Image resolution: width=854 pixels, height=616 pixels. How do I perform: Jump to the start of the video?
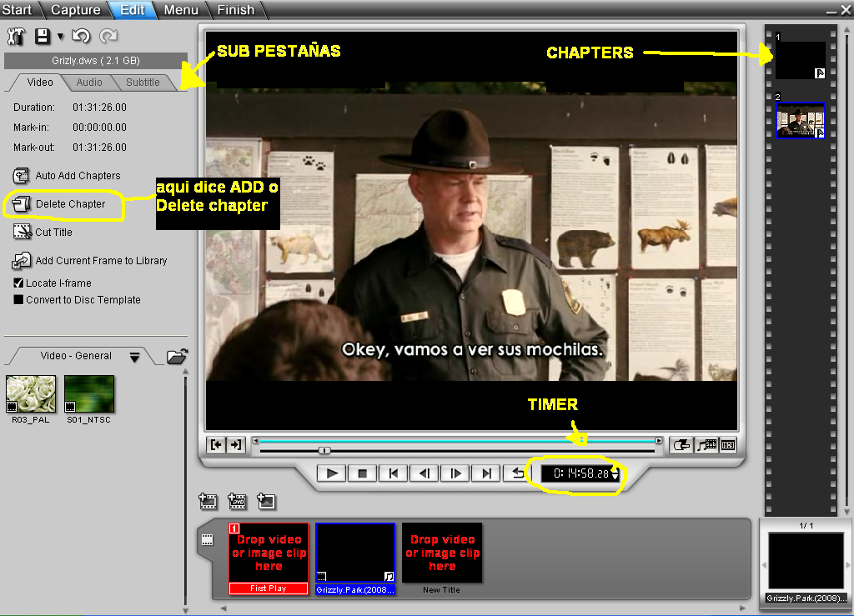pos(394,473)
